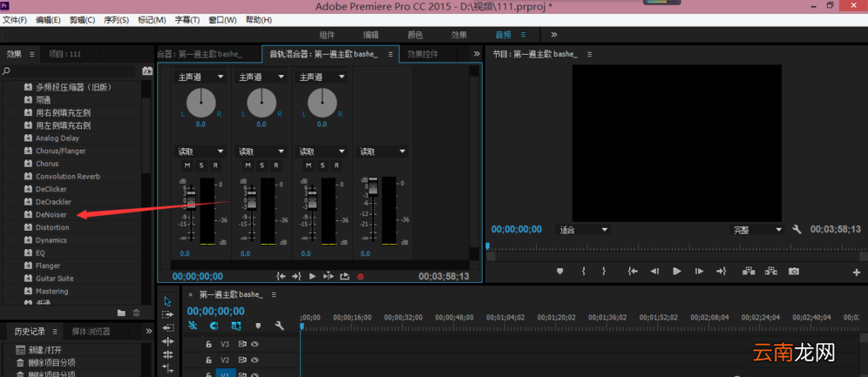Toggle the V2 track lock
Image resolution: width=868 pixels, height=377 pixels.
[208, 360]
